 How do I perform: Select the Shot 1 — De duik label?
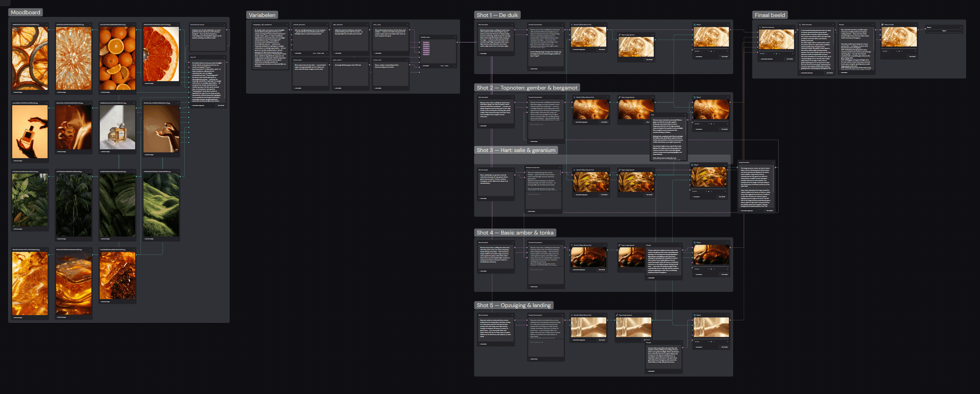tap(497, 15)
